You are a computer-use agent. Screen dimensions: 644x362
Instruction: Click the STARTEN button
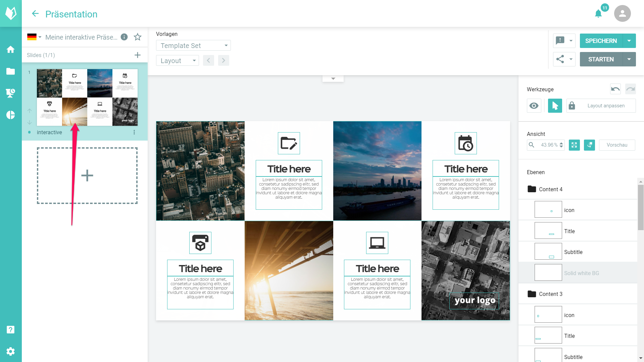601,59
